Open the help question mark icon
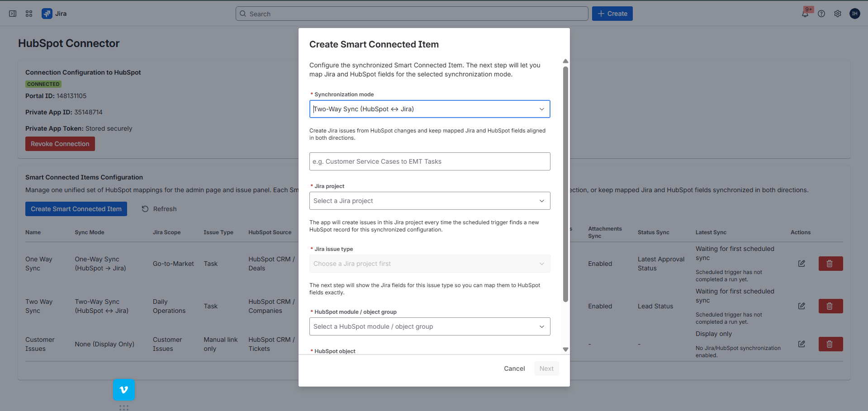 coord(821,14)
